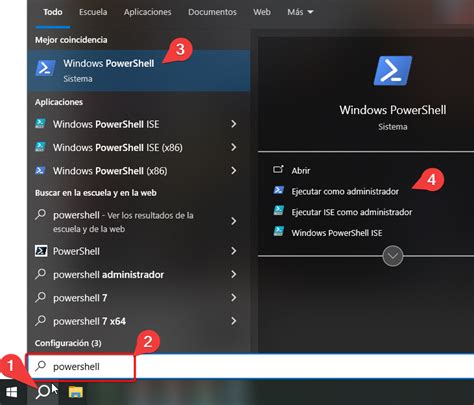Click the Windows PowerShell ISE app icon

(41, 124)
